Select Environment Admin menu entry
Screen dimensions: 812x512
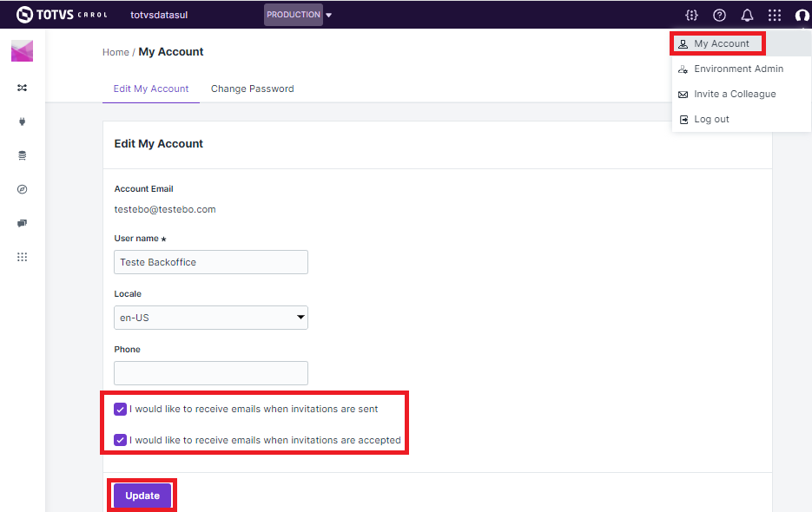(x=741, y=69)
